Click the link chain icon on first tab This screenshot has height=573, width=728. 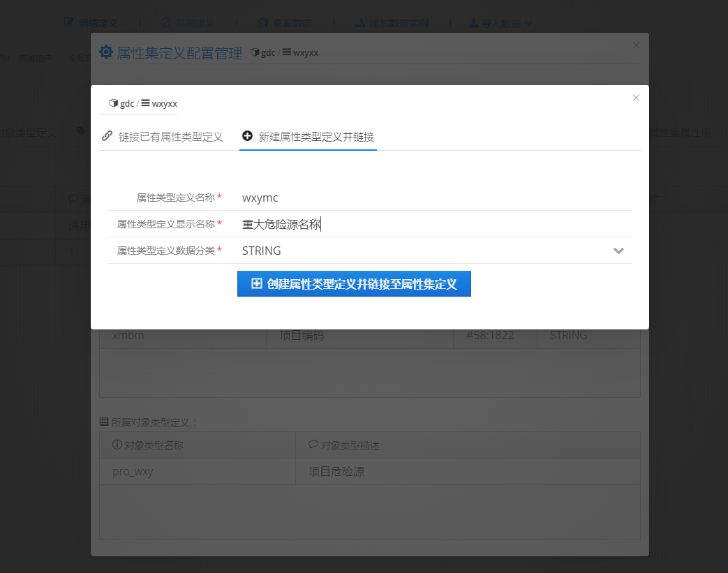pos(107,136)
